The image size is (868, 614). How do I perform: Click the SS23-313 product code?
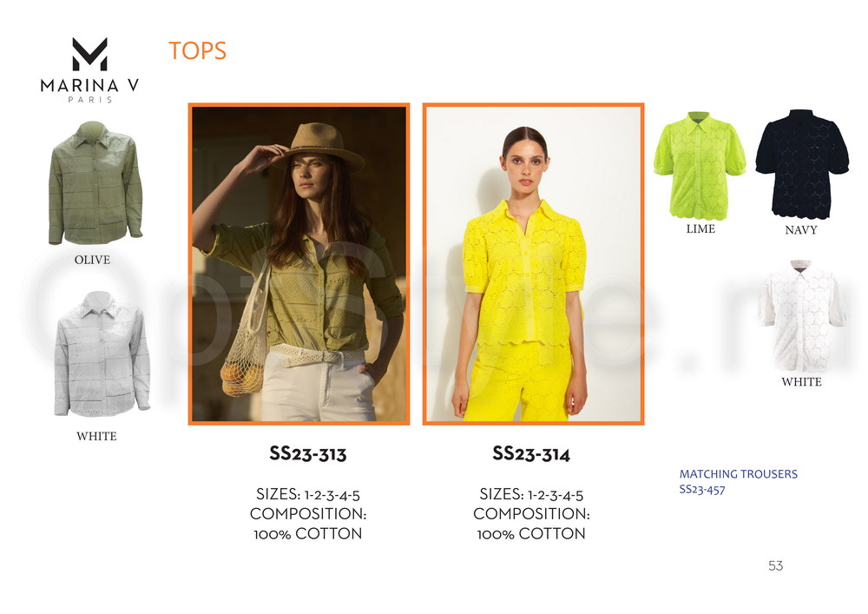tap(308, 454)
